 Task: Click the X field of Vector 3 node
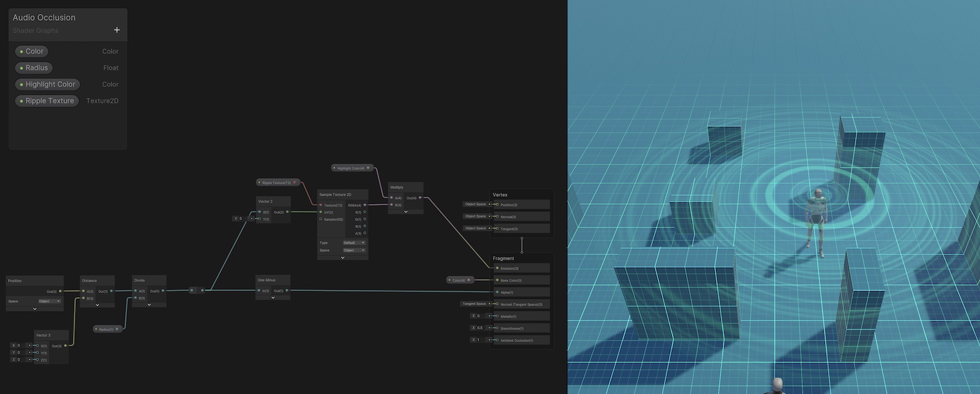pos(20,346)
